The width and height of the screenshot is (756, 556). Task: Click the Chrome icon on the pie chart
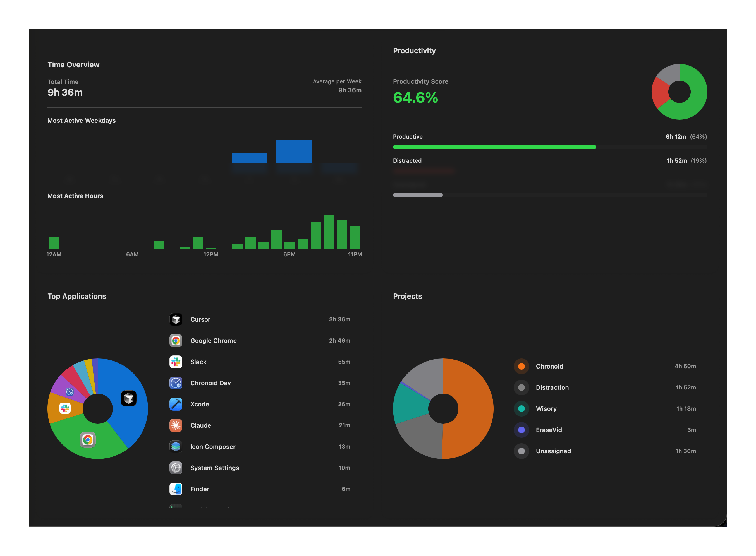click(88, 440)
